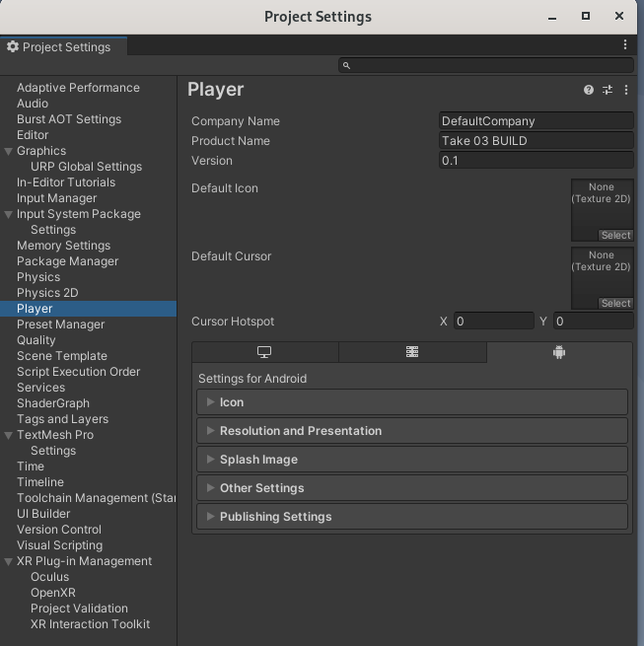Click the Player preset selector sliders icon
Image resolution: width=644 pixels, height=646 pixels.
[608, 90]
